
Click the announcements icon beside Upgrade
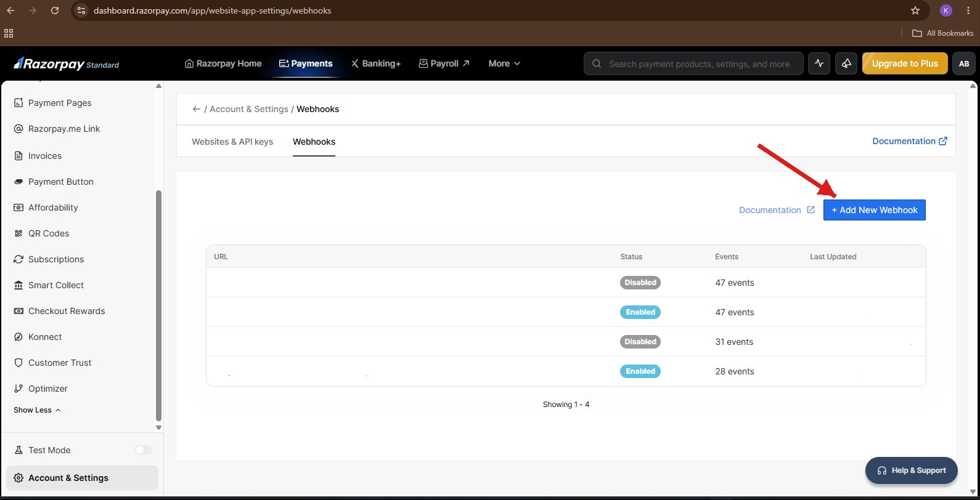[846, 63]
